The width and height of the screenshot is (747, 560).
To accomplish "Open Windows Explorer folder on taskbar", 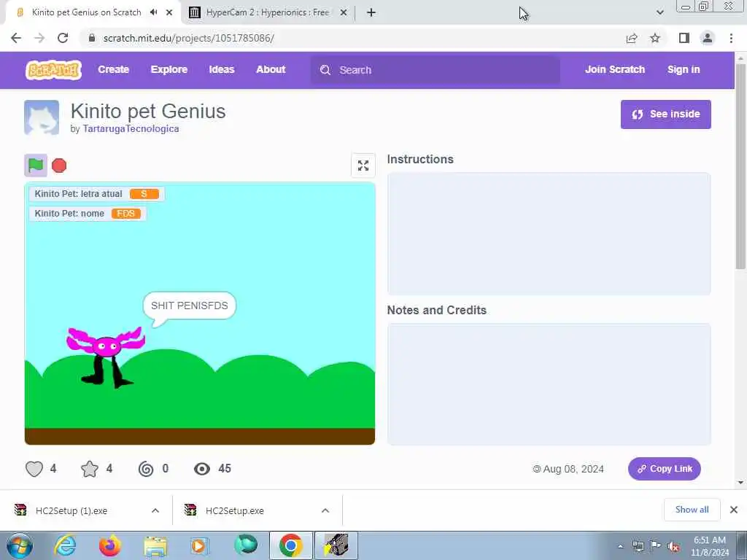I will (x=155, y=545).
